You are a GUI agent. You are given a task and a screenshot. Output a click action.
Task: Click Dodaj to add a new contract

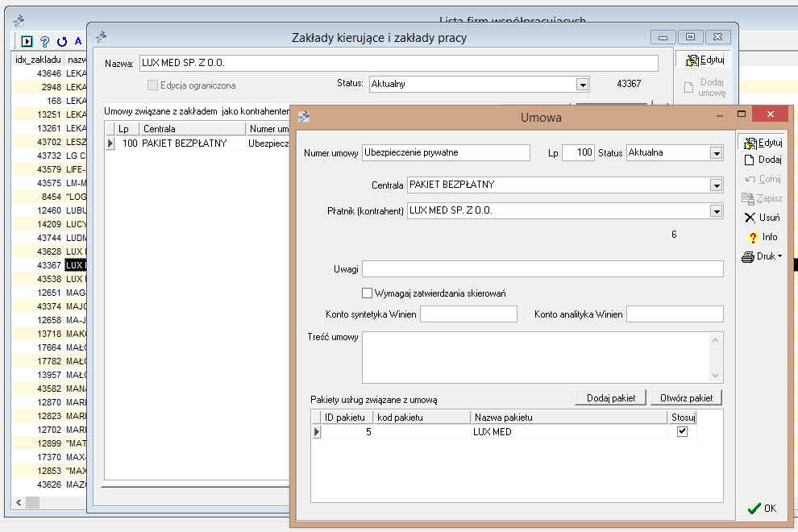point(763,160)
